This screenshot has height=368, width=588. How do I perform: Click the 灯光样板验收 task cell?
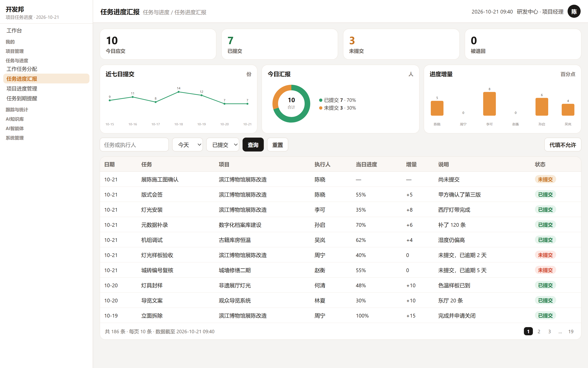click(x=157, y=255)
